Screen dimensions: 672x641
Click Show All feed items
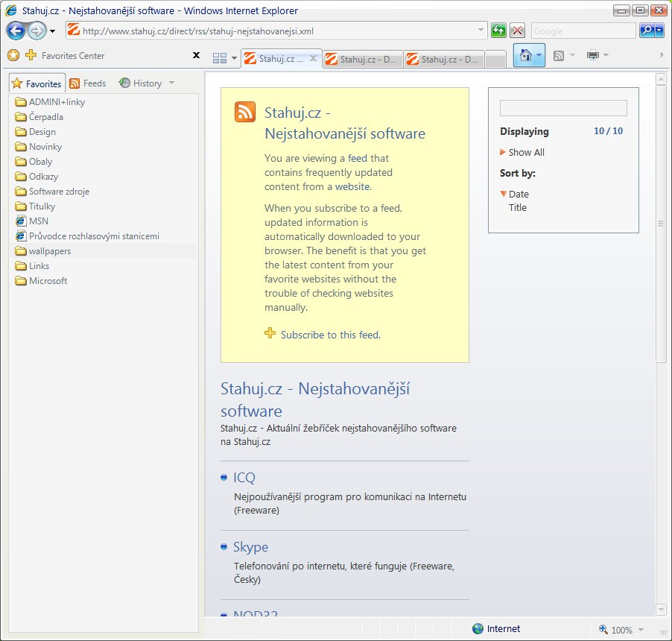526,152
